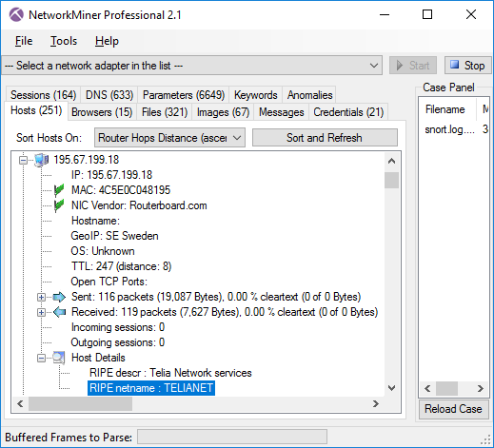Switch to the Parameters (6649) tab

[x=184, y=95]
